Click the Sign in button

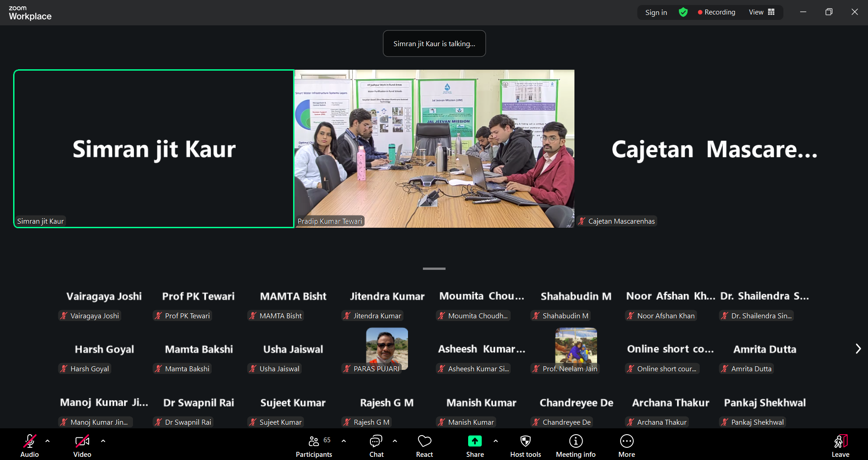[x=656, y=12]
